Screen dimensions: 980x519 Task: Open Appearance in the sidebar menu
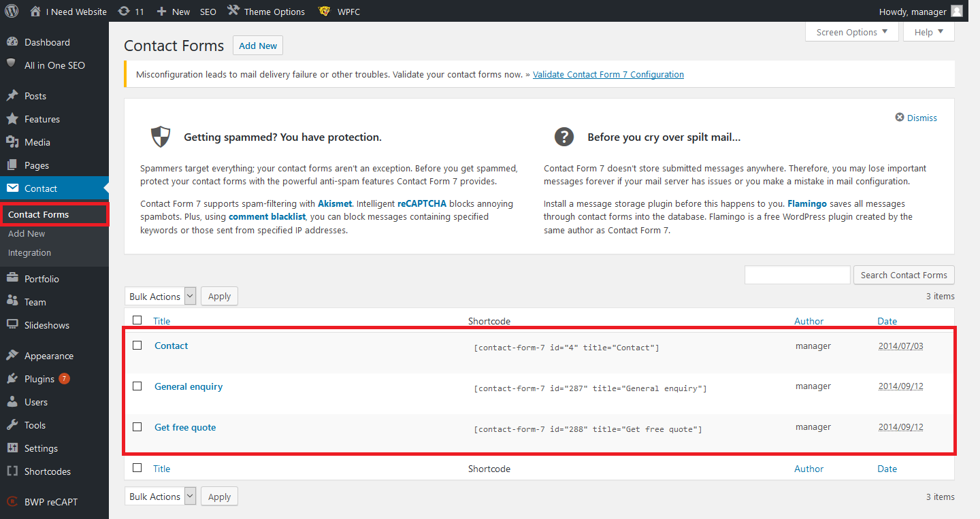[48, 356]
